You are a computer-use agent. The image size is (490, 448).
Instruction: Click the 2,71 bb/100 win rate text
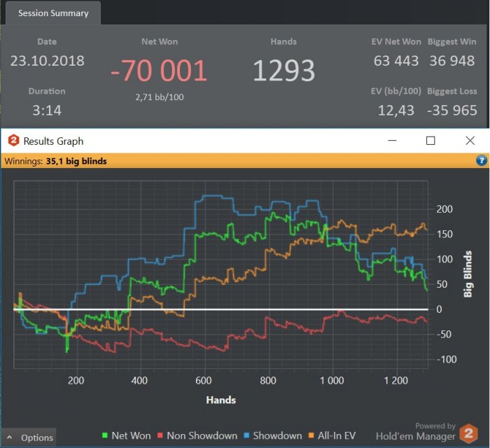click(160, 97)
